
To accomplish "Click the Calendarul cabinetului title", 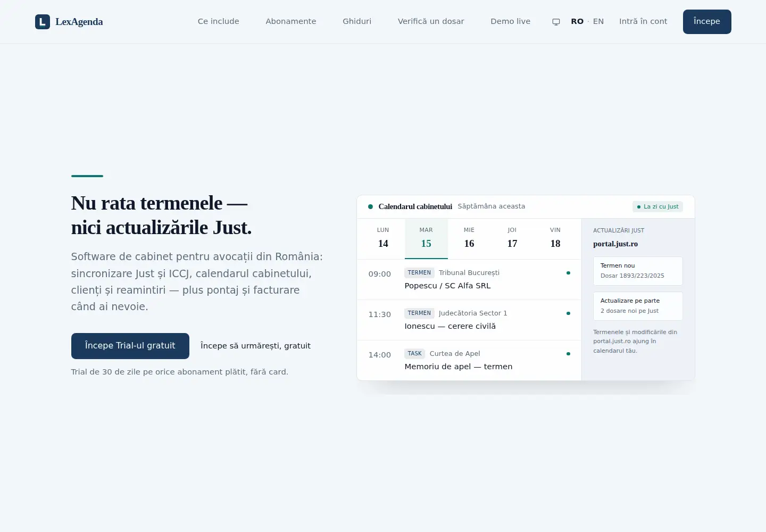I will (x=415, y=206).
